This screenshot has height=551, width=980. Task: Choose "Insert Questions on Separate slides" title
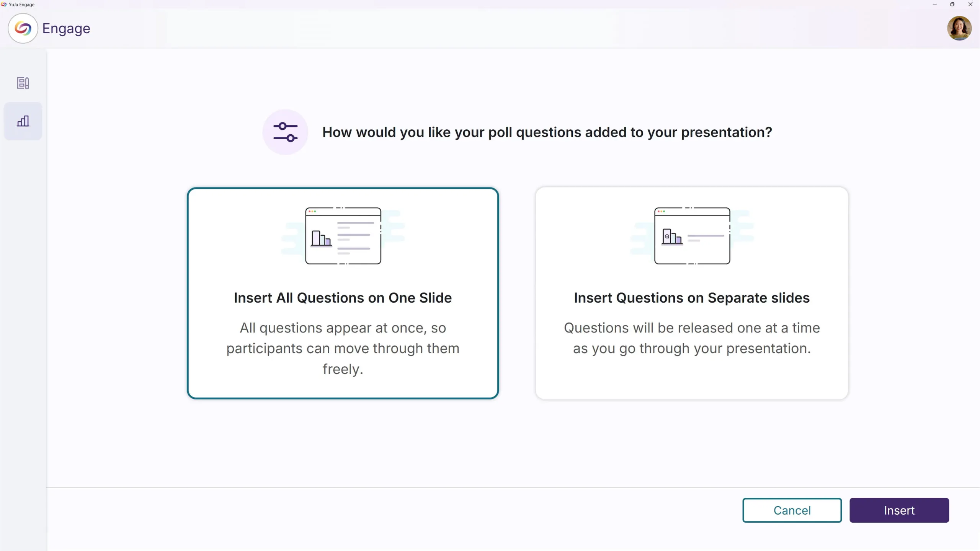coord(692,298)
